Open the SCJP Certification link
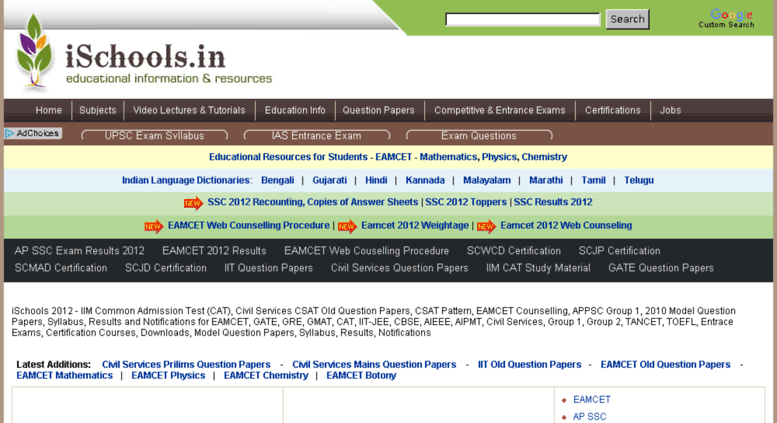The height and width of the screenshot is (423, 777). click(x=619, y=251)
